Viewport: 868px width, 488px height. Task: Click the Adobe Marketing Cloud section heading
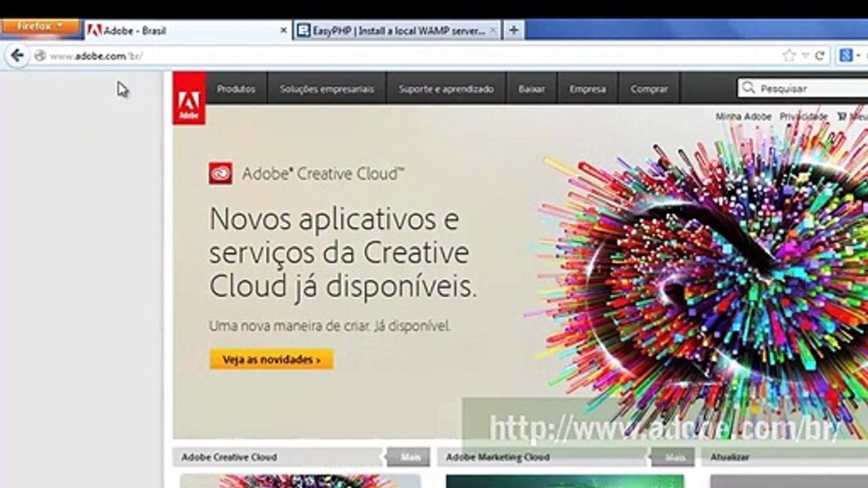click(497, 457)
